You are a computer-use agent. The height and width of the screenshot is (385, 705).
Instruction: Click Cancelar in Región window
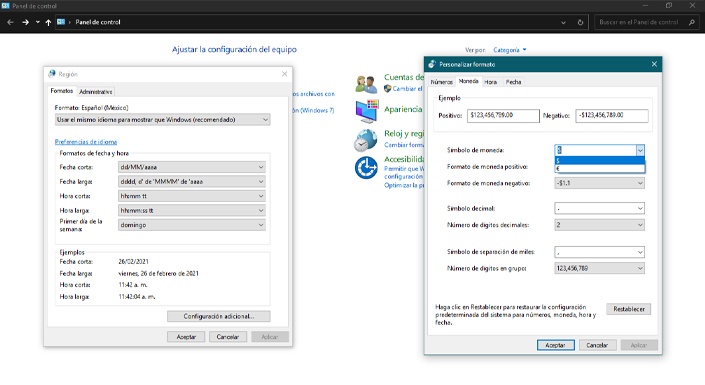(x=228, y=336)
